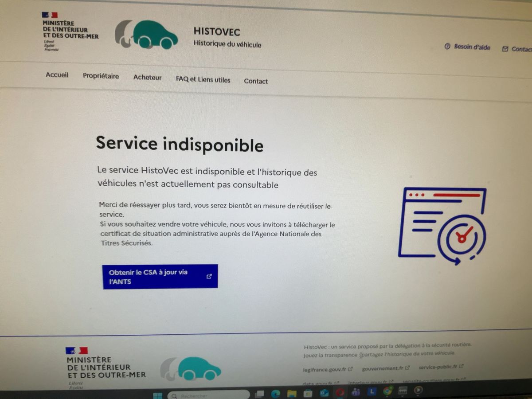Open the Propriétaire menu item
The width and height of the screenshot is (532, 399).
point(101,76)
